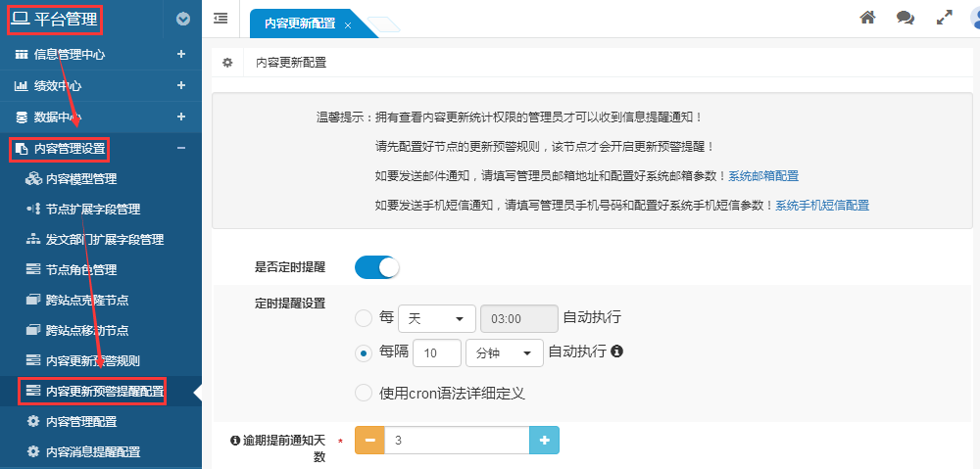Toggle the 是否定时提醒 switch

coord(377,267)
